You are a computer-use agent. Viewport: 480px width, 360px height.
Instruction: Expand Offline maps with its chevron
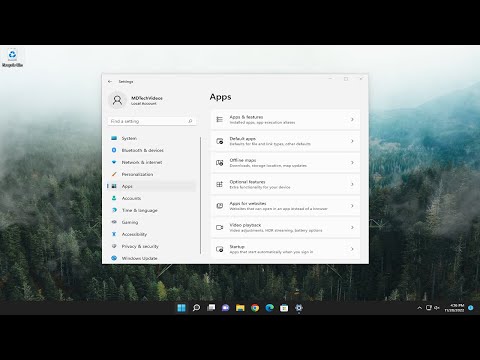[x=352, y=163]
